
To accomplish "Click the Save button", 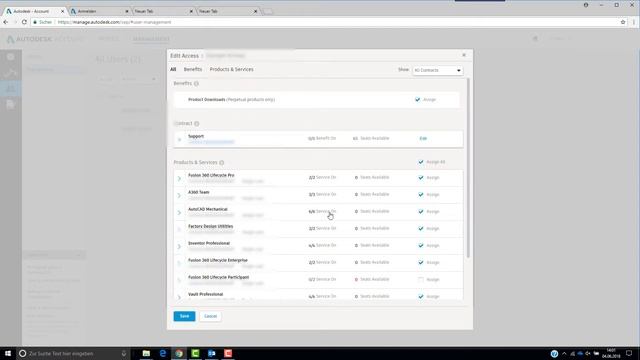I will tap(184, 316).
